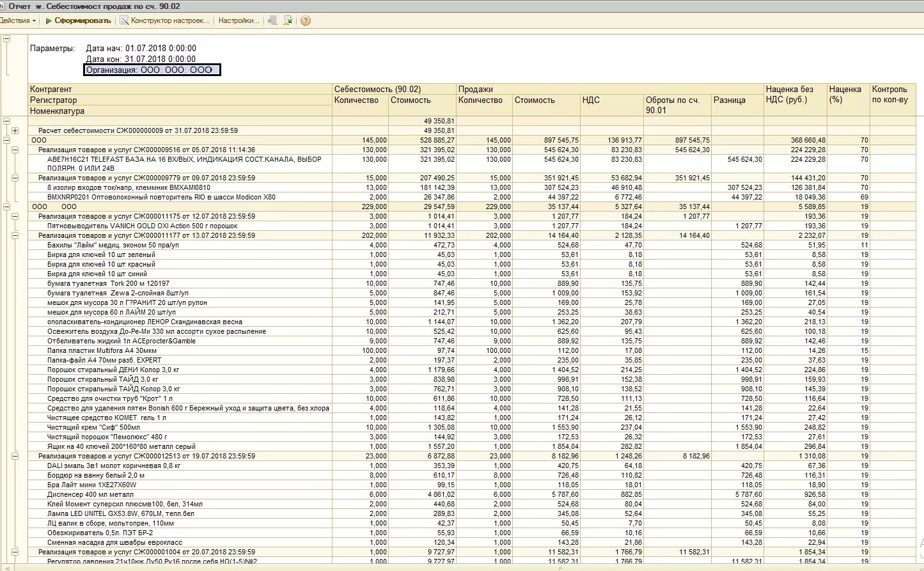Select the Наценка (%) header cell
The image size is (924, 571).
848,100
